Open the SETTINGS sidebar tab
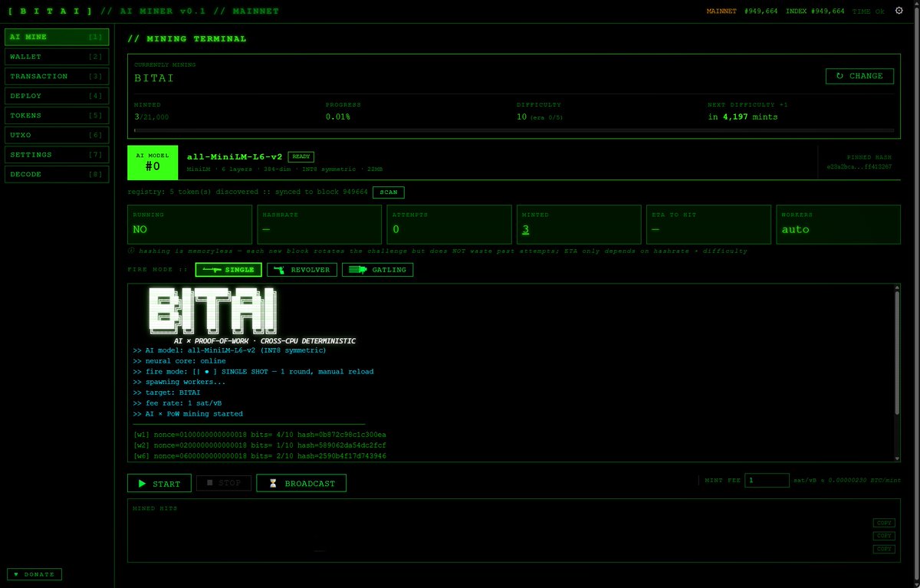This screenshot has height=588, width=920. 57,154
